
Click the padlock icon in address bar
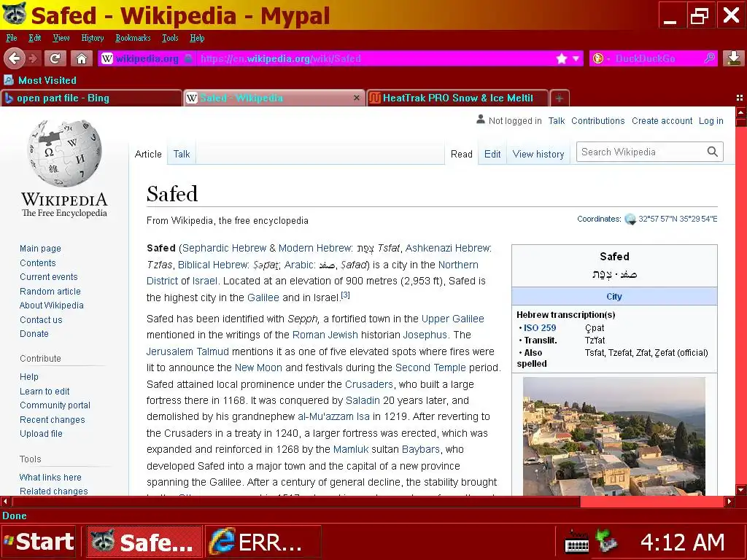pos(189,58)
